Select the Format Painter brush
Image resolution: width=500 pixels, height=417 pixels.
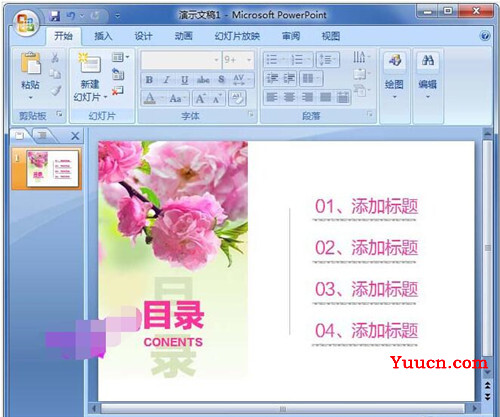(x=56, y=90)
